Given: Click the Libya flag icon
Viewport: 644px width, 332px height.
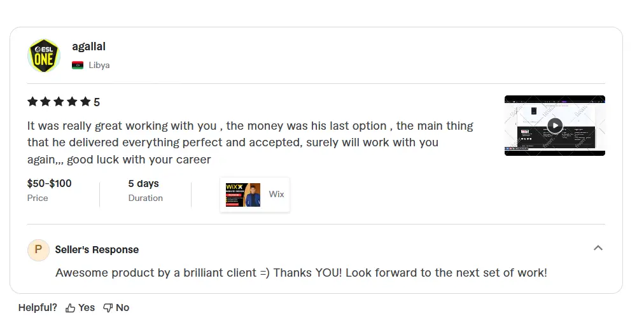Looking at the screenshot, I should [78, 65].
